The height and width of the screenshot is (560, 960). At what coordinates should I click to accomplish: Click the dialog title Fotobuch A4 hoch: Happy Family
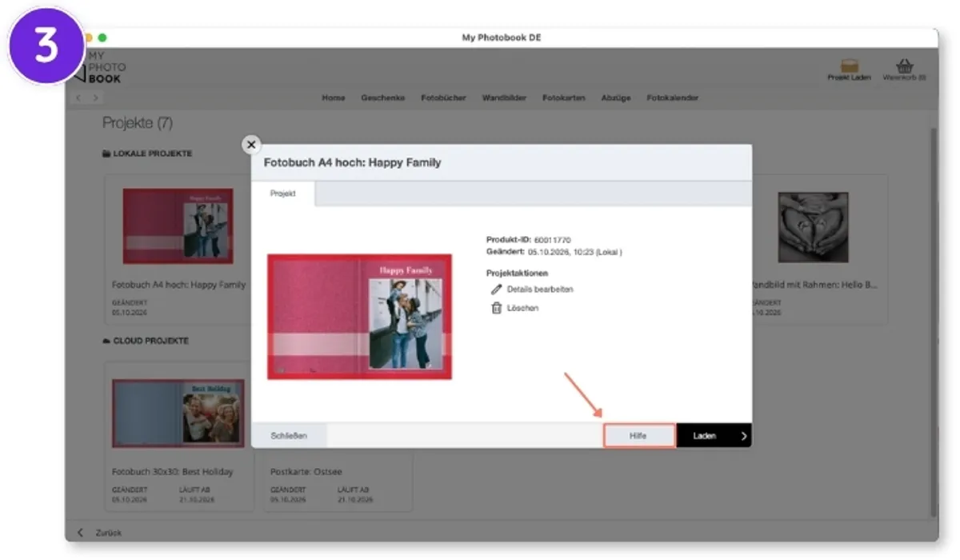353,162
